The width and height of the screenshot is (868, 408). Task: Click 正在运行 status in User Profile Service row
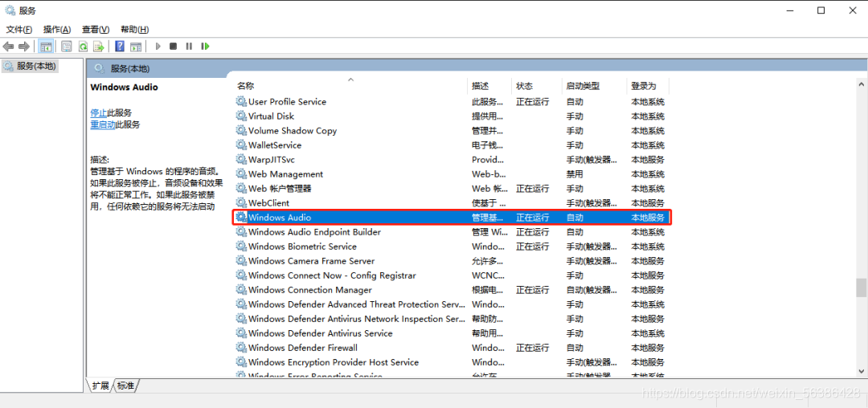(x=533, y=102)
